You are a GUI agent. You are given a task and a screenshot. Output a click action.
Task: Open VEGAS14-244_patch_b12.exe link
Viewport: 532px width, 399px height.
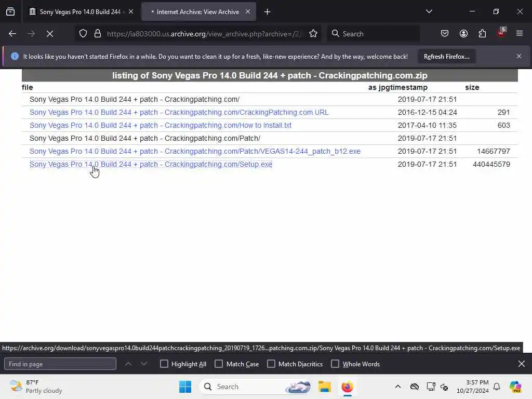[195, 151]
